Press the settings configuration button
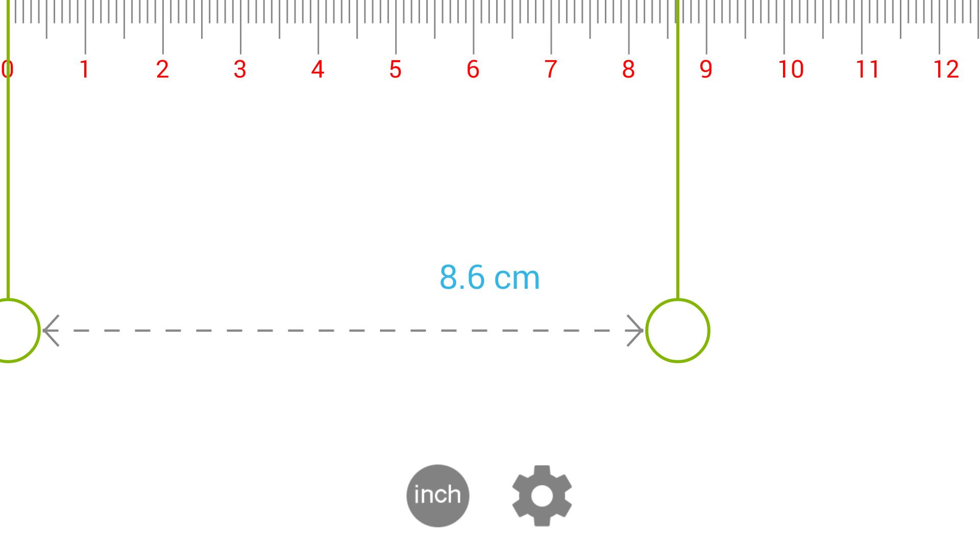This screenshot has height=551, width=980. tap(542, 496)
